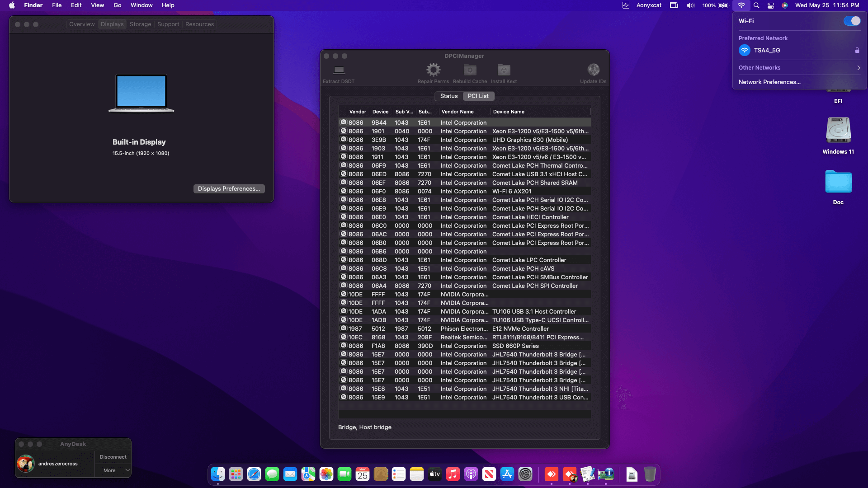This screenshot has height=488, width=868.
Task: Open the Apple menu
Action: [x=12, y=5]
